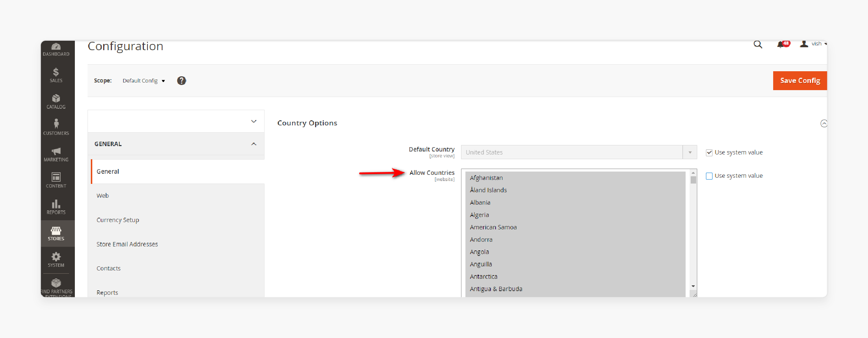Click the countries list scroll-down arrow

point(693,286)
